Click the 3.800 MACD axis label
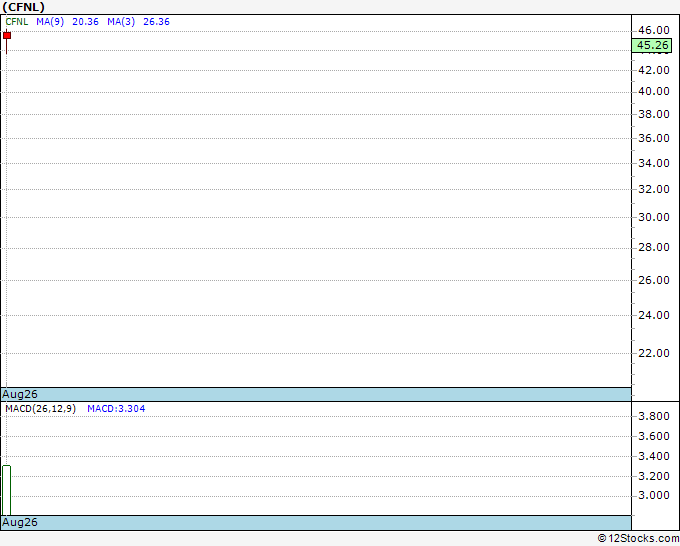The image size is (680, 546). pos(654,417)
